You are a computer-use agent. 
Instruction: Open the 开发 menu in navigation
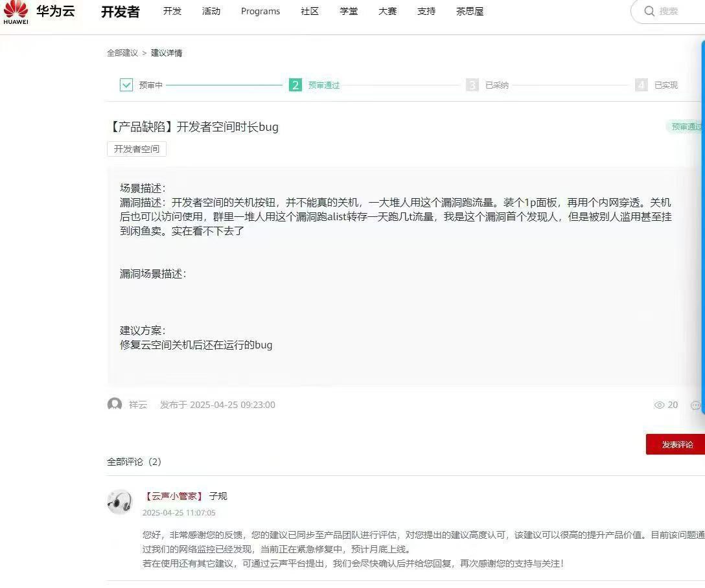click(172, 11)
